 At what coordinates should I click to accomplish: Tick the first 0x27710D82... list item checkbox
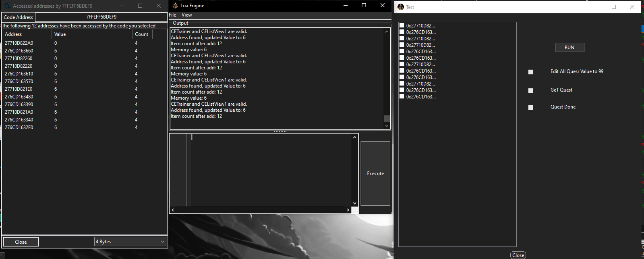click(x=402, y=25)
